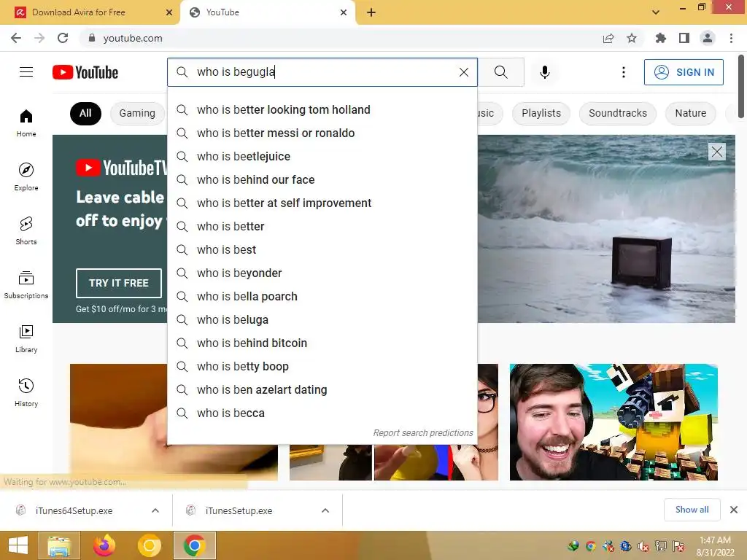The height and width of the screenshot is (560, 747).
Task: Choose suggestion 'who is becca'
Action: click(322, 413)
